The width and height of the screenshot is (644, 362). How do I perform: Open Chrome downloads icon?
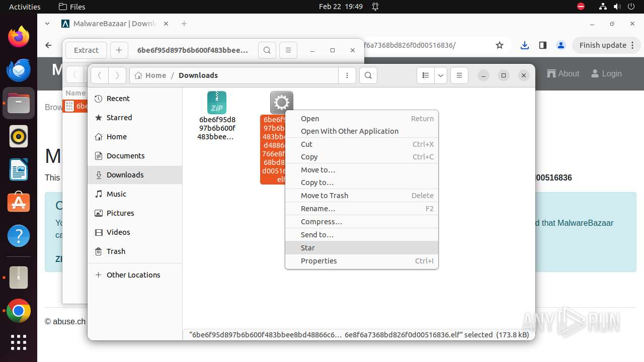pyautogui.click(x=525, y=45)
